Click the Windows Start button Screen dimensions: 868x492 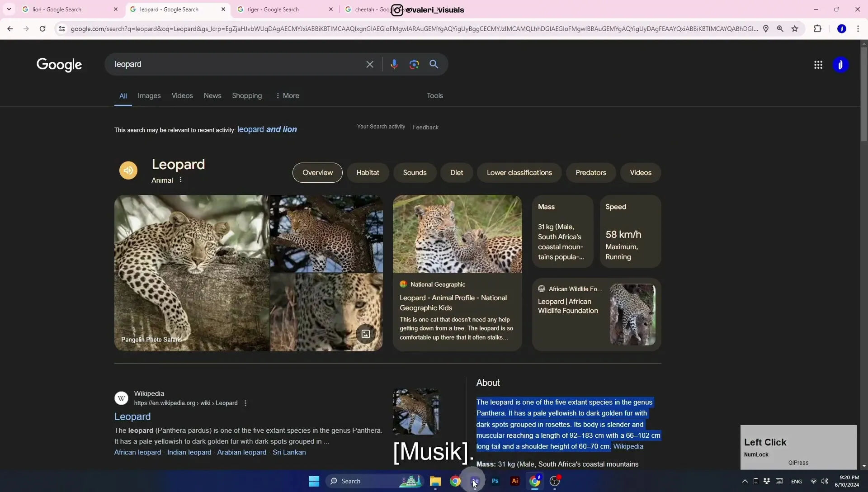click(x=314, y=481)
